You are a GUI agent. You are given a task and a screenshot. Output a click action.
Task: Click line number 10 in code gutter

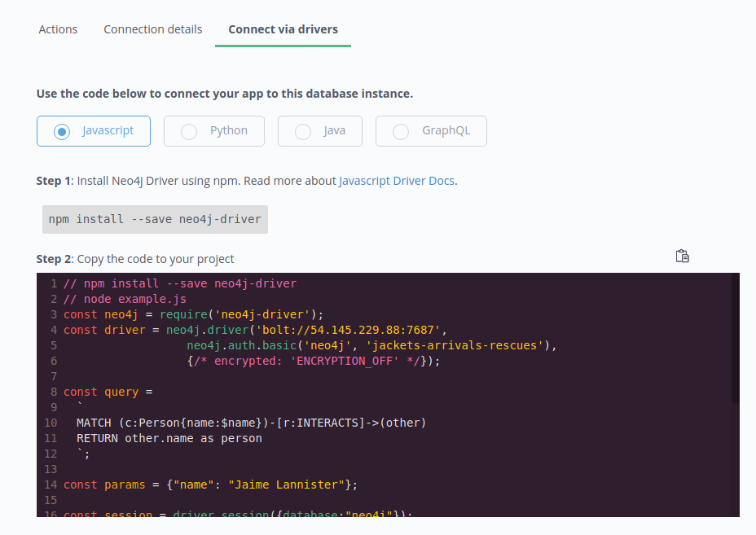pos(51,423)
